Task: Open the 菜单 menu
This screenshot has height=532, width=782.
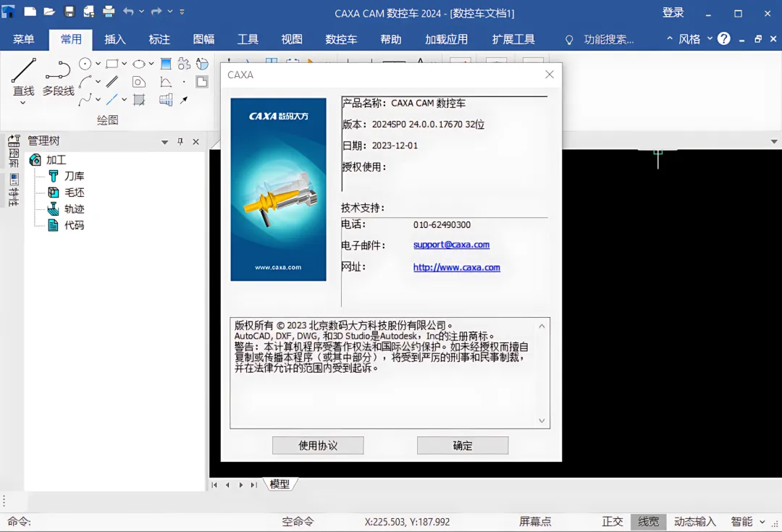Action: click(23, 39)
